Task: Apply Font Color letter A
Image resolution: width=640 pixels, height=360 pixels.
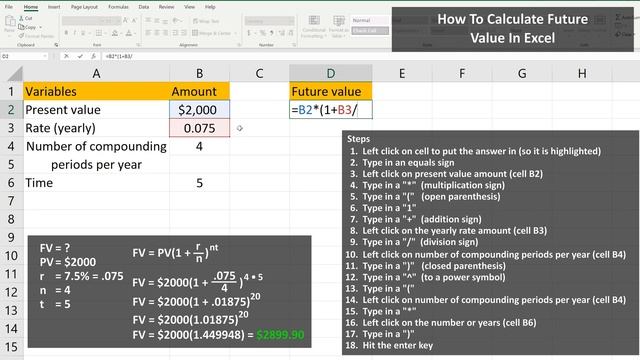Action: pos(129,33)
